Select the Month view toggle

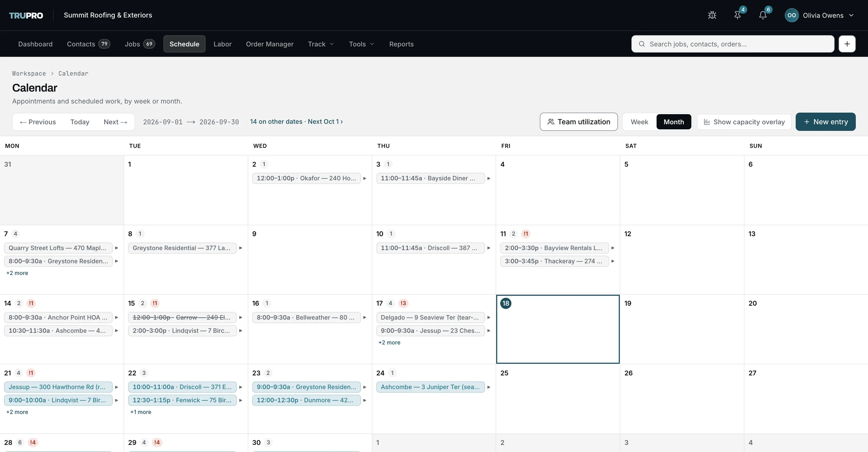click(674, 122)
